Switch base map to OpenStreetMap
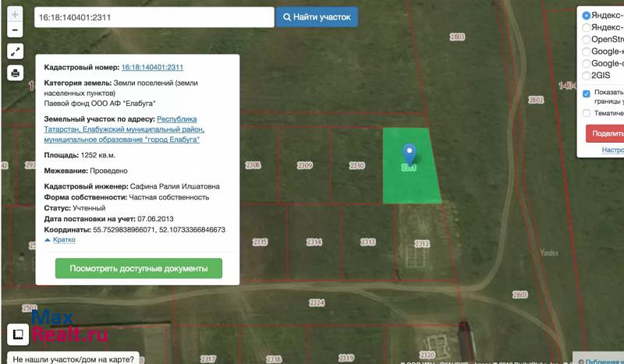The width and height of the screenshot is (624, 364). [587, 39]
